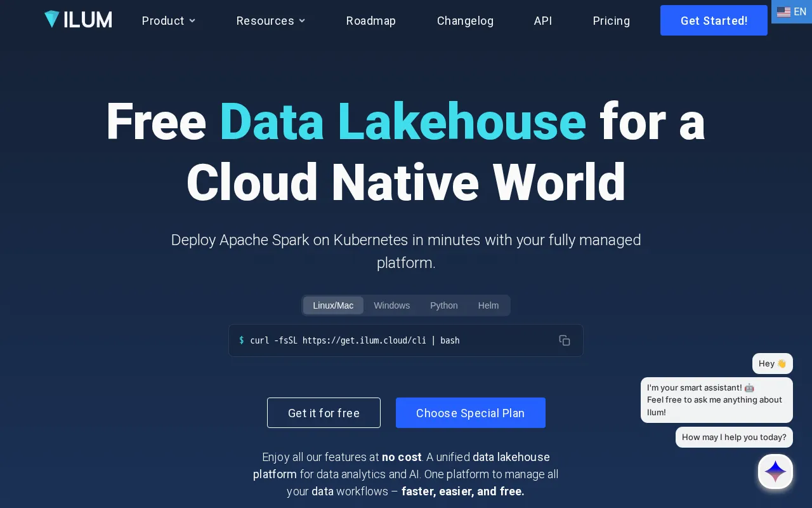This screenshot has height=508, width=812.
Task: Open the Changelog page
Action: click(x=465, y=21)
